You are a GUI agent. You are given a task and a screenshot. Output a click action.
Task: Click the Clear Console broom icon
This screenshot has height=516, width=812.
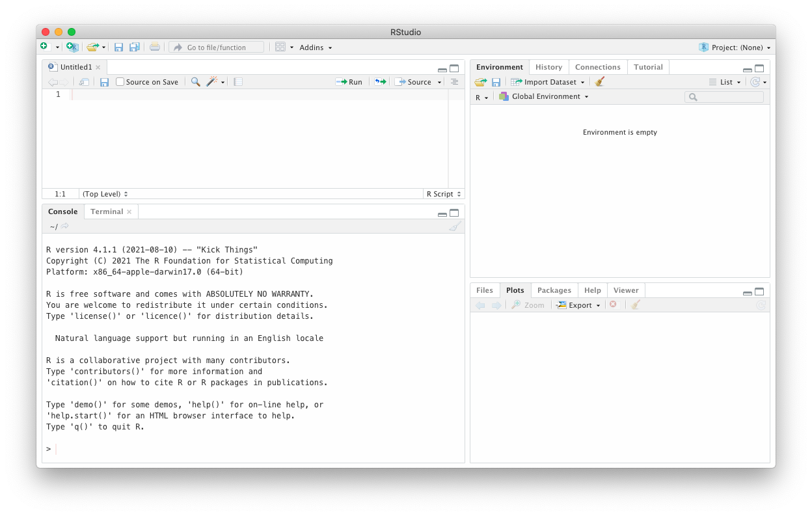pos(455,226)
